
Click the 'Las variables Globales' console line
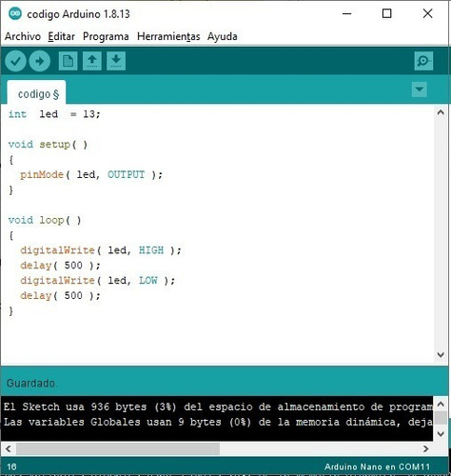(218, 422)
